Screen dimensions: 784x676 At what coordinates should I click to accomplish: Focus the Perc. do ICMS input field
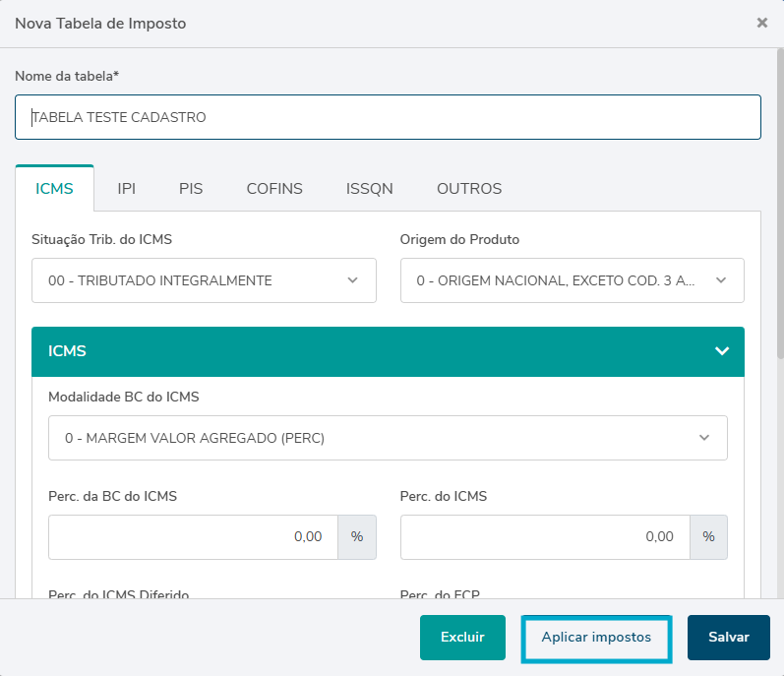(x=544, y=537)
